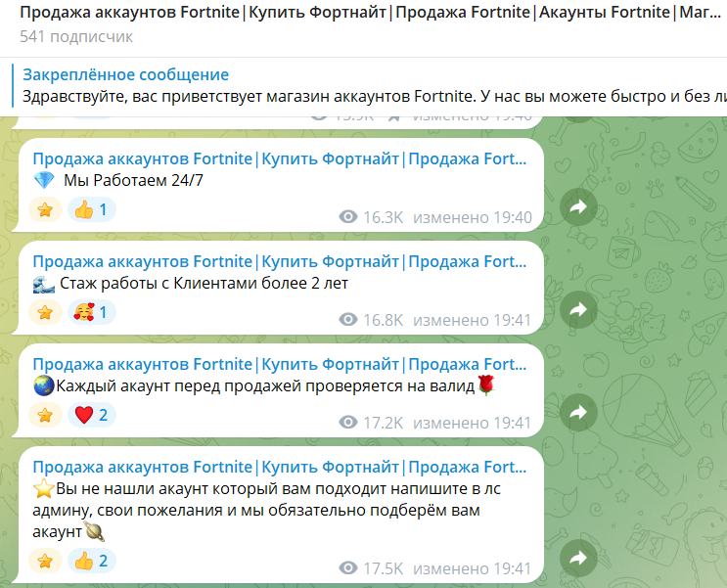Click timestamp 'изменено 19:41' next to 17.5K views

pyautogui.click(x=472, y=568)
